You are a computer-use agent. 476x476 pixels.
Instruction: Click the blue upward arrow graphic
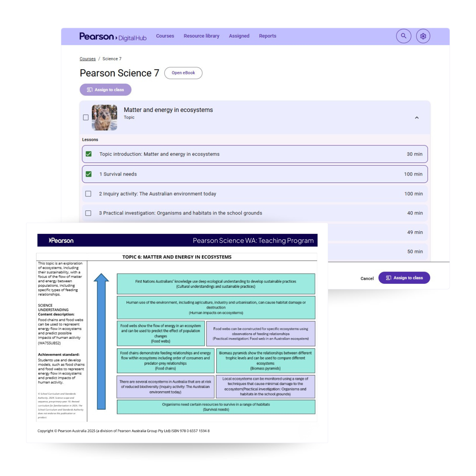coord(101,341)
